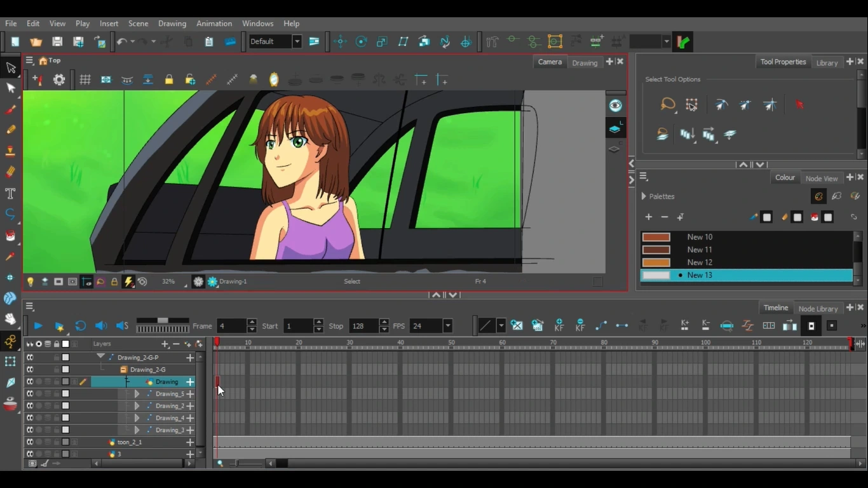Open the Scene menu
This screenshot has height=488, width=868.
point(138,24)
